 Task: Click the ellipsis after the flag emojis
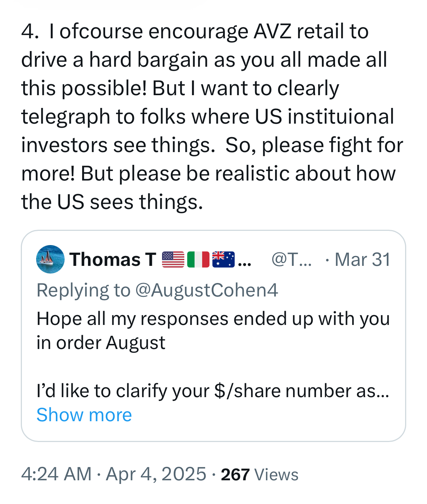(244, 261)
